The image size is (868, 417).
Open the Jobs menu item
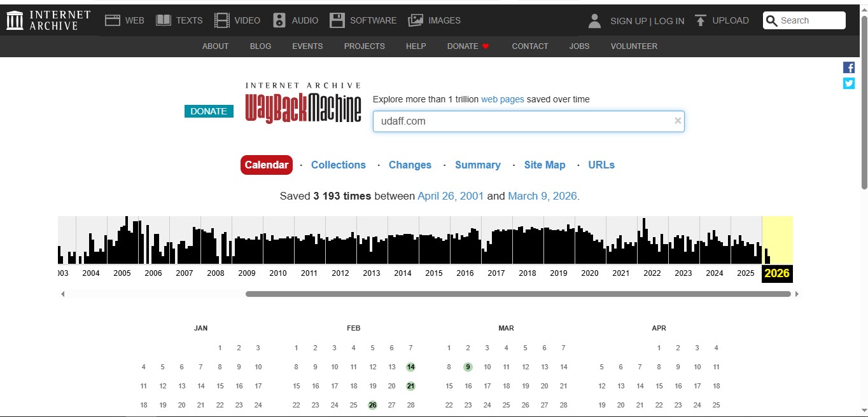pos(579,46)
